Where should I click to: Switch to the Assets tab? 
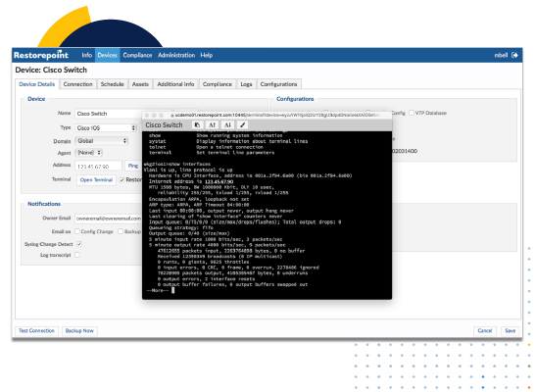tap(140, 84)
